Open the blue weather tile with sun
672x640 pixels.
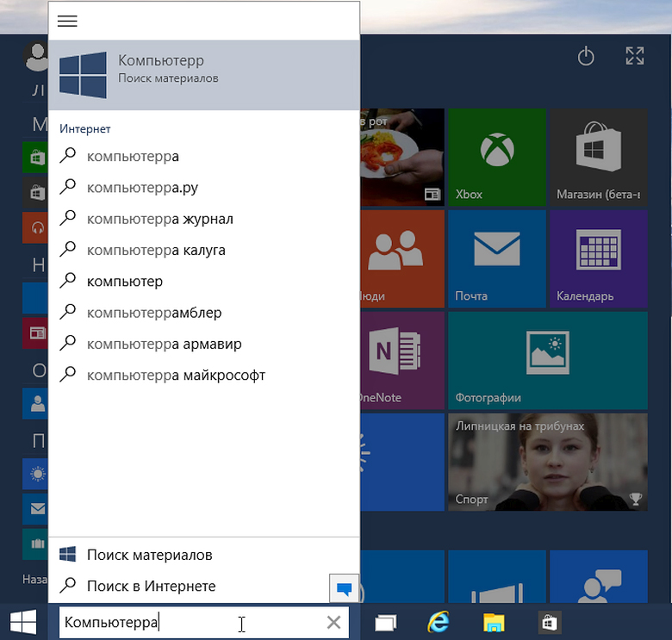point(402,462)
